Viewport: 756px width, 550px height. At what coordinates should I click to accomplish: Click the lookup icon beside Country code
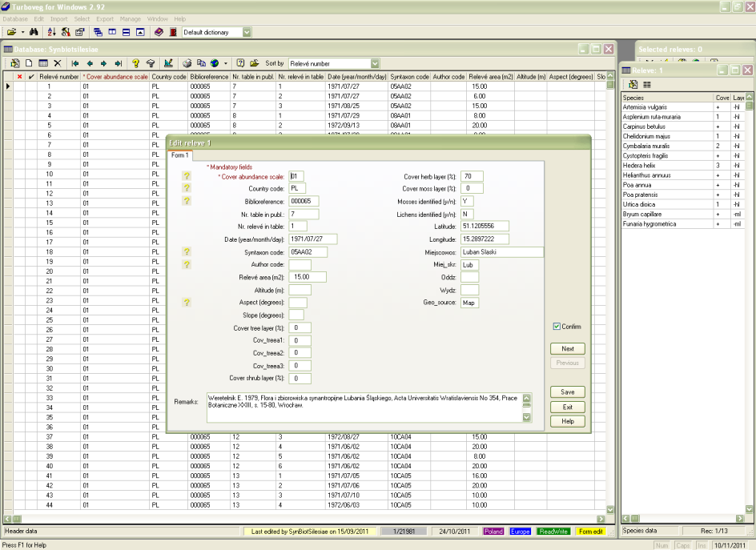click(187, 188)
